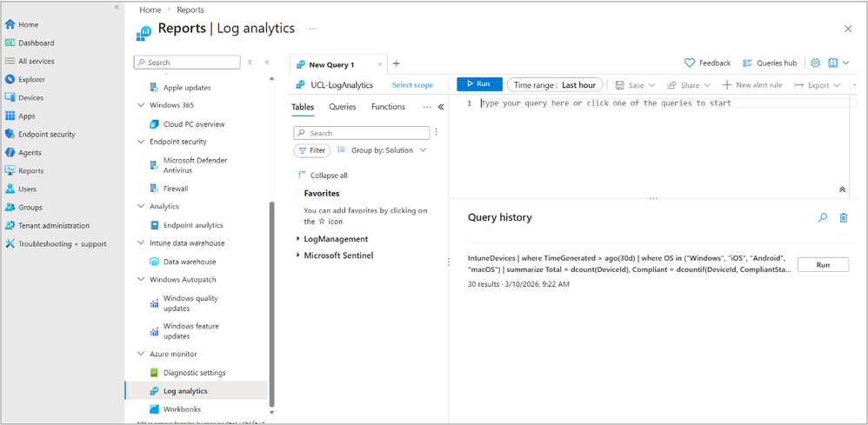The height and width of the screenshot is (425, 868).
Task: Expand the Microsoft Sentinel node
Action: [298, 256]
